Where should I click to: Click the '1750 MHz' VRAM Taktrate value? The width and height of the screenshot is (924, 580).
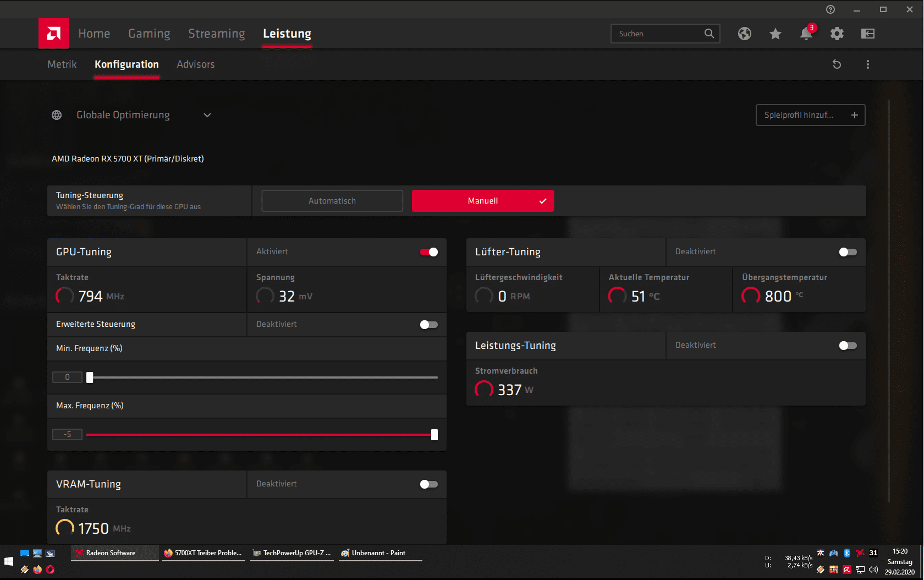point(105,528)
